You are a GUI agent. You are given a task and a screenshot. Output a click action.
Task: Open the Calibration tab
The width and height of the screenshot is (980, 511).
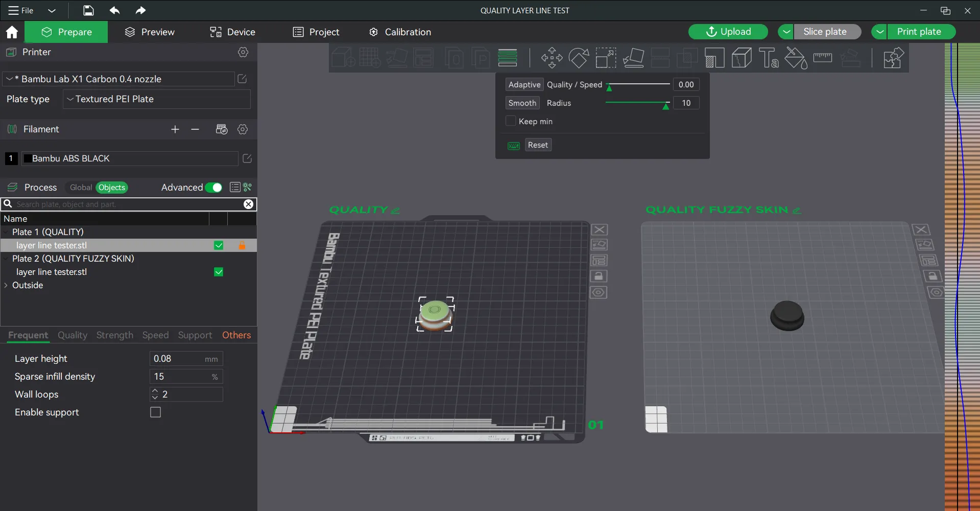400,32
